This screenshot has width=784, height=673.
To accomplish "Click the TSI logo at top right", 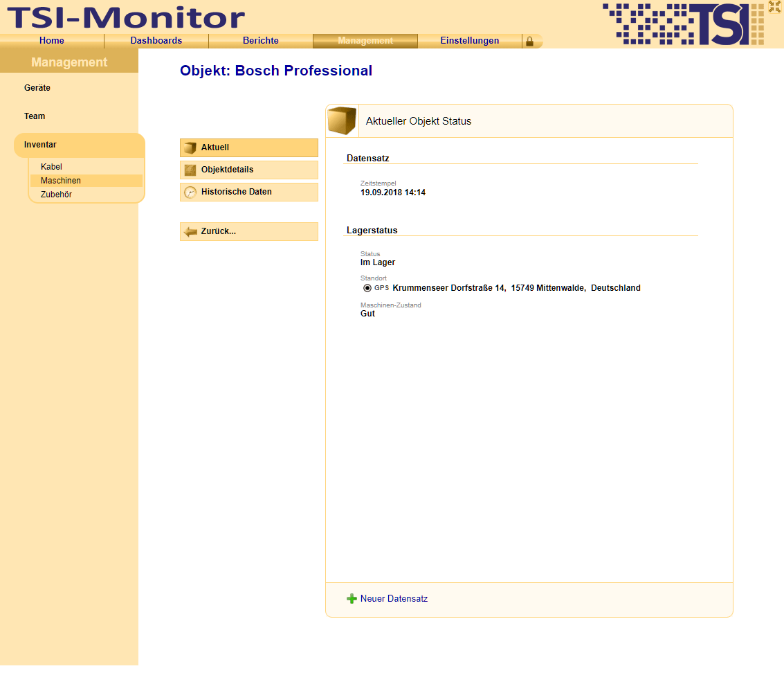I will [683, 24].
